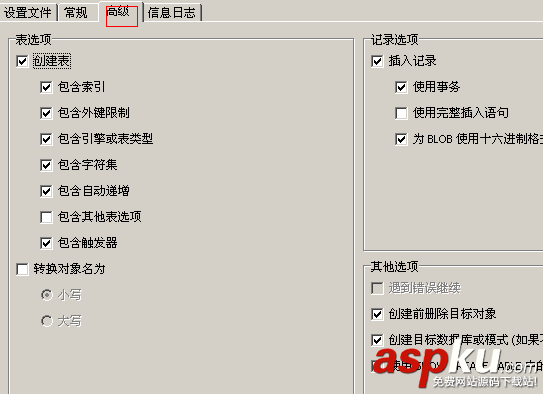Check the 遇到错误继续 checkbox

coord(377,288)
